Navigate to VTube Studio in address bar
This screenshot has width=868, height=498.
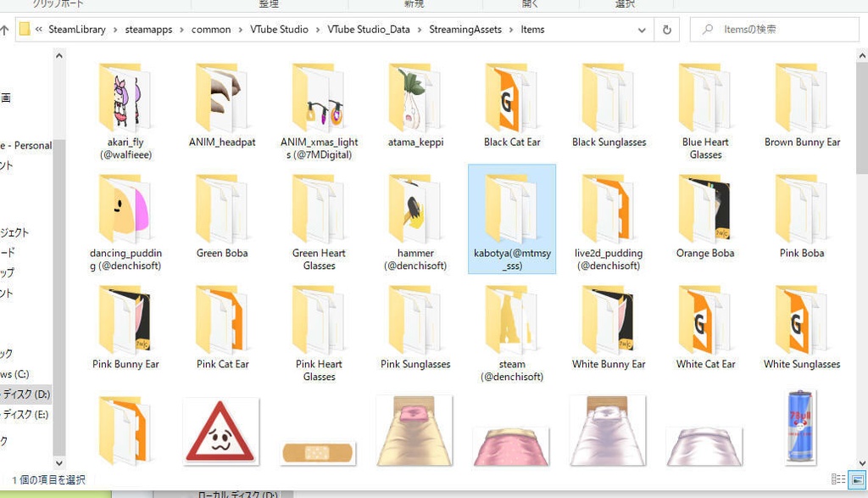pos(279,30)
